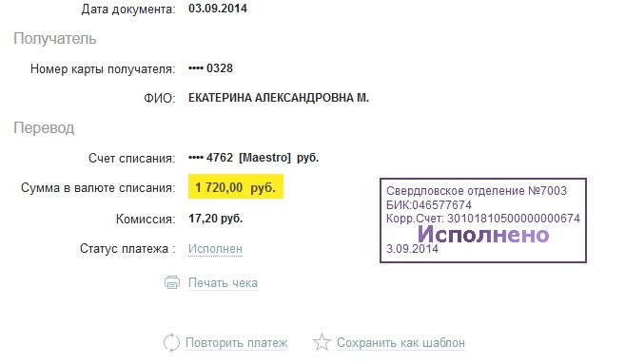Click the repeat arrows icon for Повторить платеж
This screenshot has width=625, height=364.
172,342
